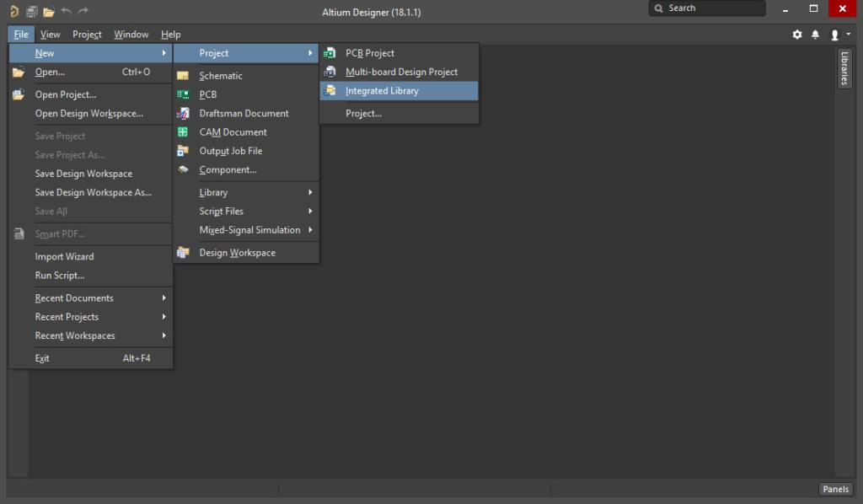This screenshot has height=504, width=863.
Task: Select Integrated Library project type
Action: (x=399, y=91)
